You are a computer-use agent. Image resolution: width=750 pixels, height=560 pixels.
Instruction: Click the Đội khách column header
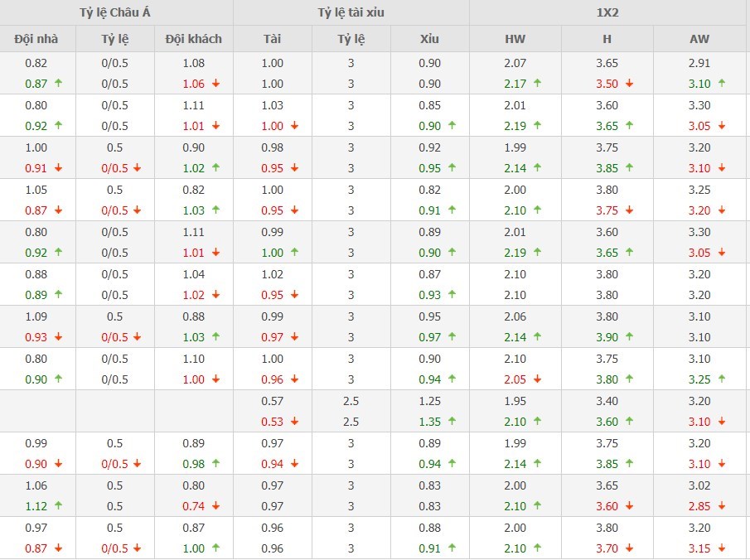tap(193, 39)
